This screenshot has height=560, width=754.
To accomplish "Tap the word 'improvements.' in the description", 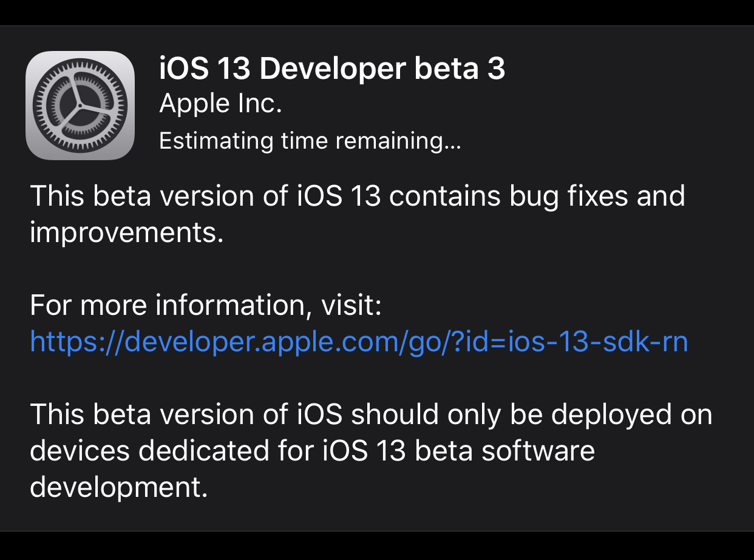I will tap(127, 234).
